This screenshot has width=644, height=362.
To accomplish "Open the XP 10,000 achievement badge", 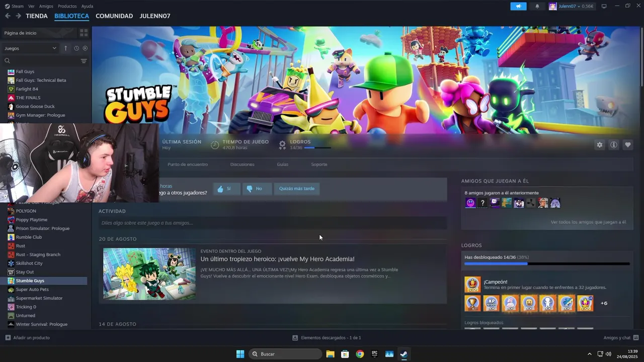I will coord(492,303).
